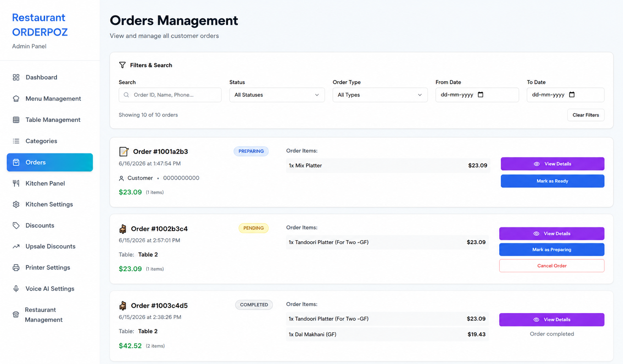Click the Voice AI Settings microphone icon

pos(16,289)
